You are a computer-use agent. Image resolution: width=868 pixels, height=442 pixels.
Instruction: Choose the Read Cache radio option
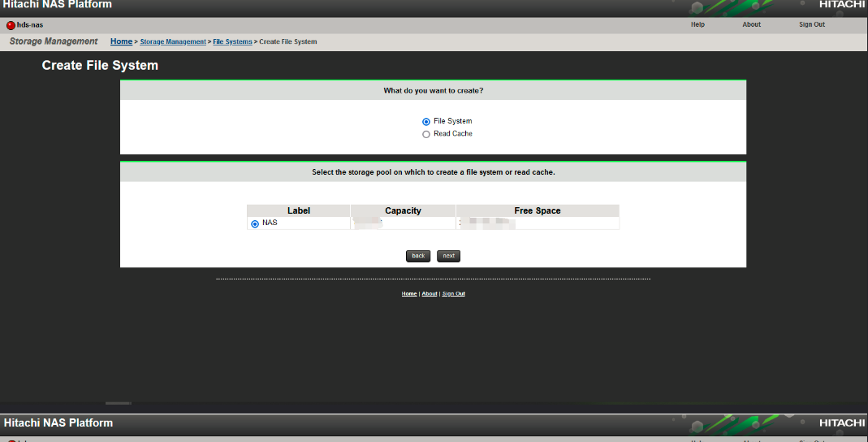(425, 134)
